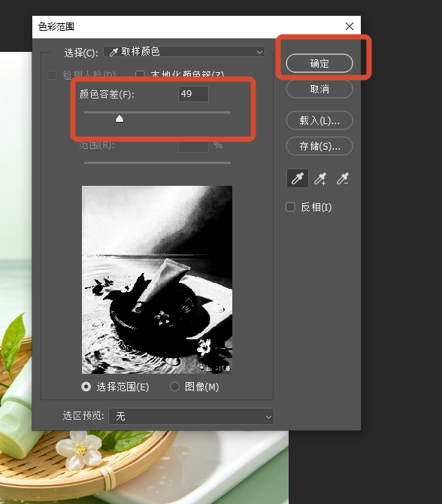Select the 图像(M) radio option
Screen dimensions: 442x504
click(174, 387)
